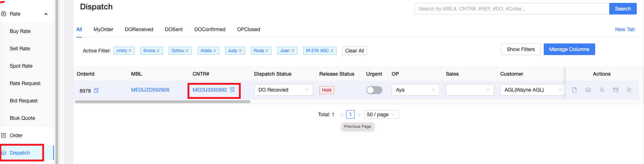Image resolution: width=644 pixels, height=164 pixels.
Task: Open the Dispatch Status dropdown
Action: click(x=283, y=90)
